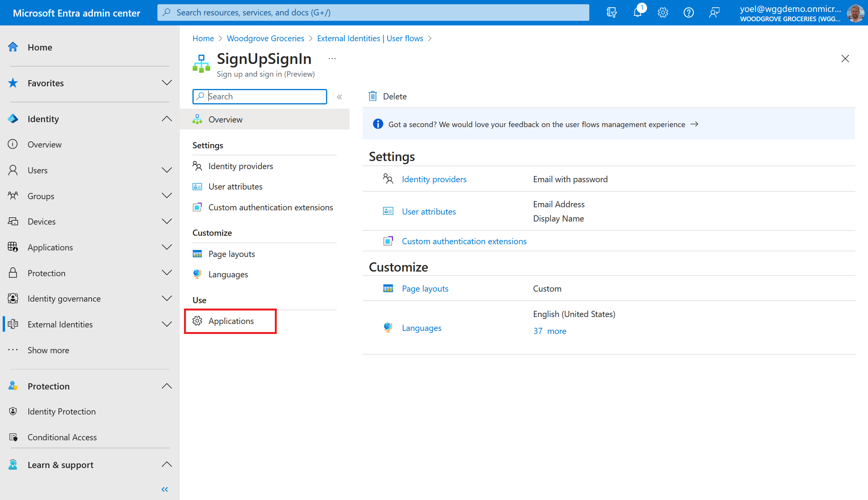Expand External Identities in sidebar
The height and width of the screenshot is (500, 868).
(x=167, y=324)
